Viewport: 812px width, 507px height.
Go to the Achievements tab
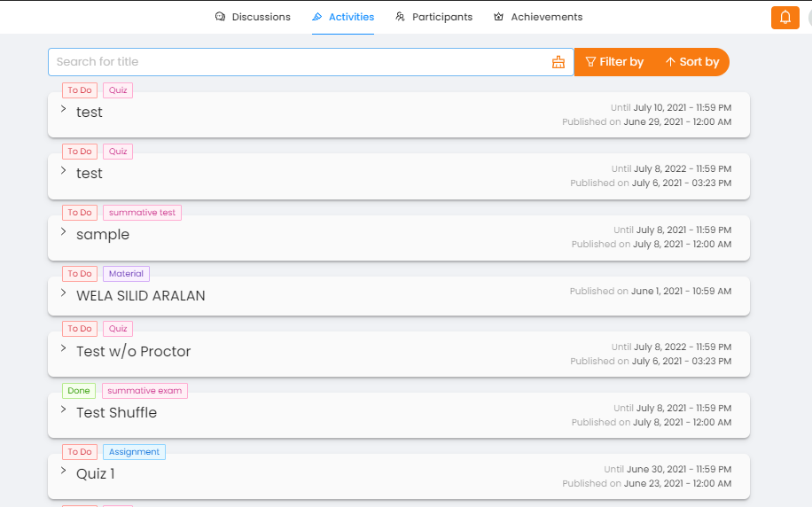pyautogui.click(x=538, y=17)
